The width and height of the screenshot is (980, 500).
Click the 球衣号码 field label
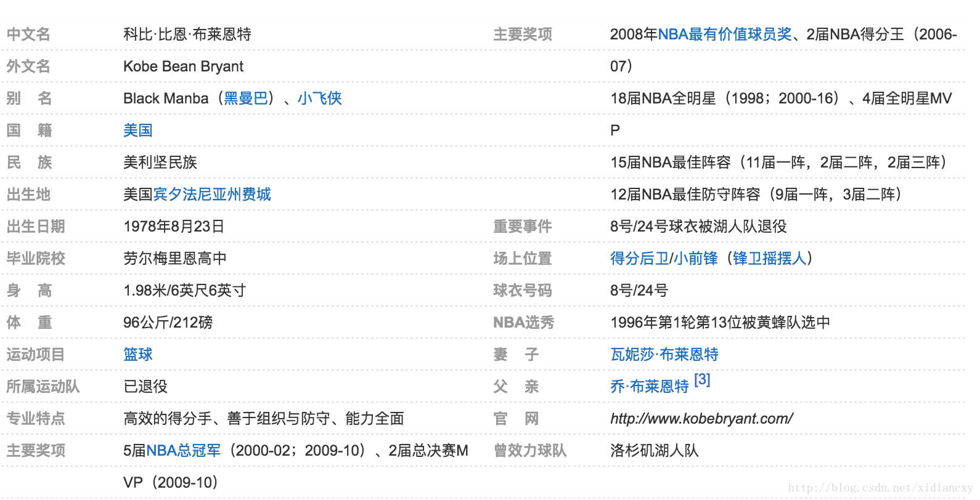[523, 291]
